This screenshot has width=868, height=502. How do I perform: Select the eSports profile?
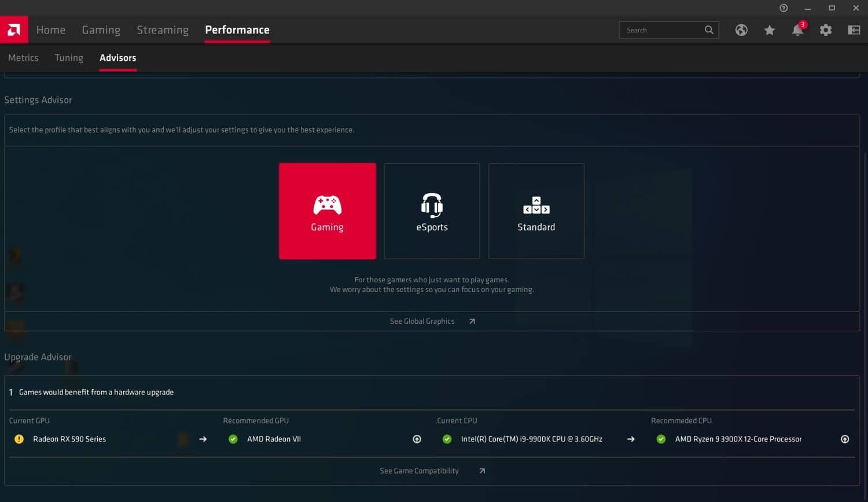[432, 211]
